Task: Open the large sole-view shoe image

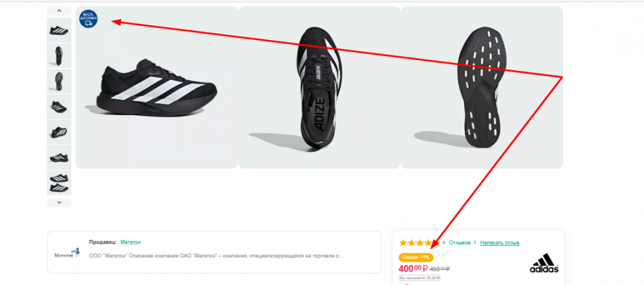Action: click(482, 88)
